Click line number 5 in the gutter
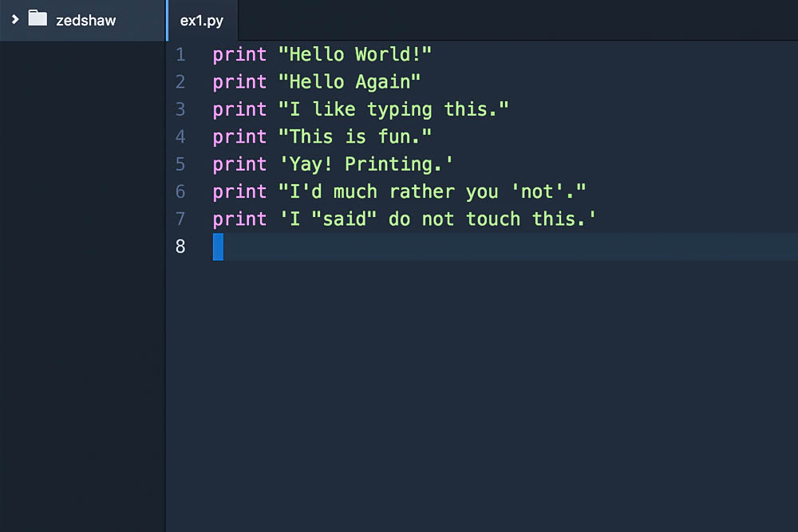798x532 pixels. point(180,164)
